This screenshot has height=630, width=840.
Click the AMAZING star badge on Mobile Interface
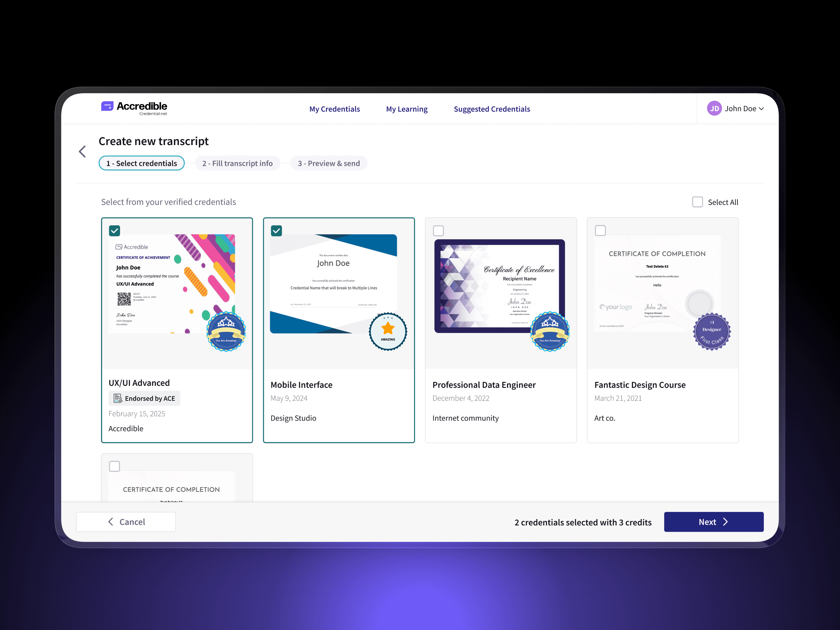tap(388, 332)
